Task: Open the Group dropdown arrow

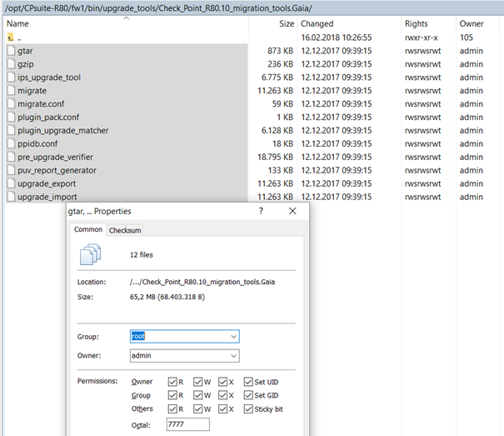Action: pos(234,337)
